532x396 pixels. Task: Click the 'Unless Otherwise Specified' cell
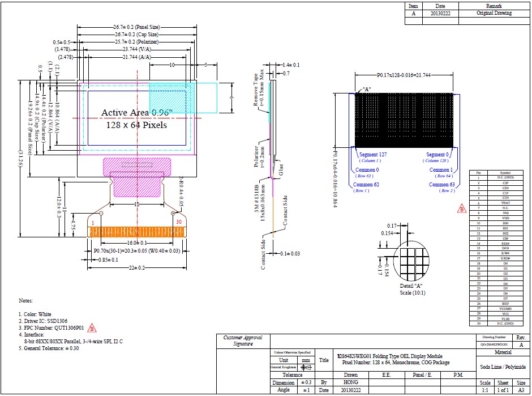293,352
